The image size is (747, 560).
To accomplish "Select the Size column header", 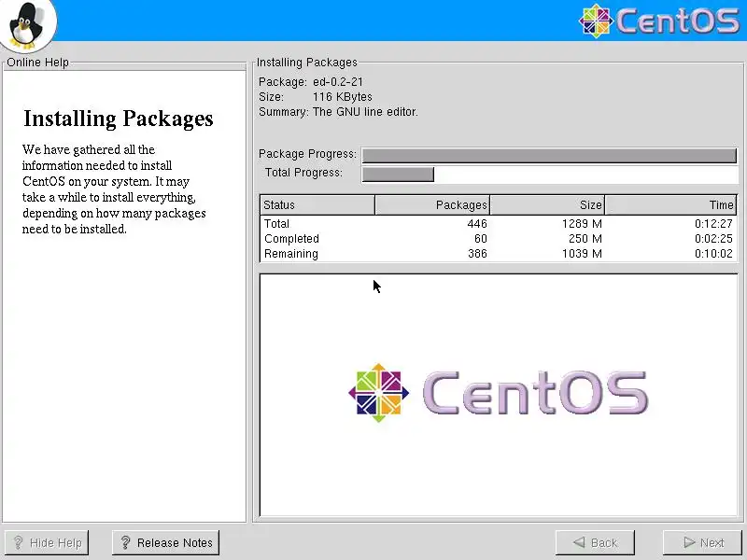I will pos(547,204).
